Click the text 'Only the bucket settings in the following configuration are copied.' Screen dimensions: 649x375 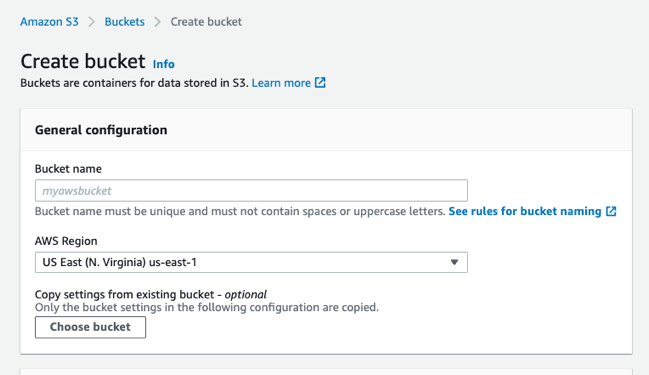point(207,308)
